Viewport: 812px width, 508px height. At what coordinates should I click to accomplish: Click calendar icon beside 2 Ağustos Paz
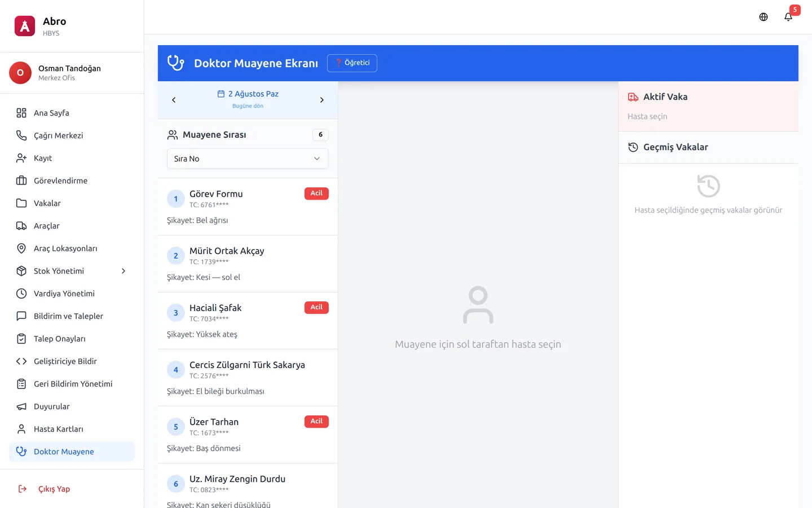tap(221, 94)
